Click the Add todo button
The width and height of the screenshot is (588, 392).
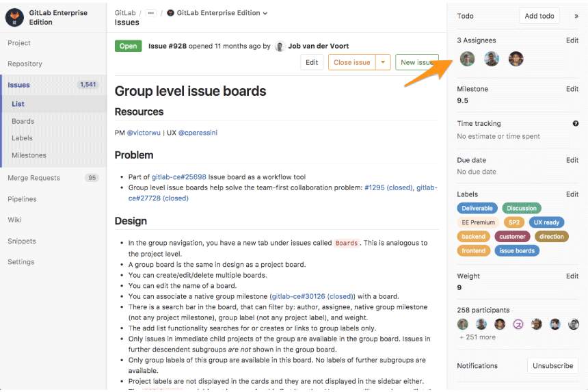pyautogui.click(x=539, y=16)
